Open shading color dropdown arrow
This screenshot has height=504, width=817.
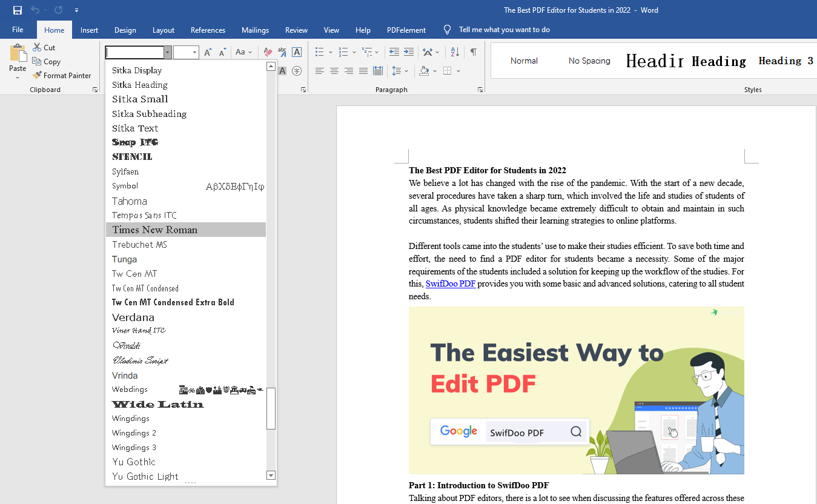pos(434,71)
